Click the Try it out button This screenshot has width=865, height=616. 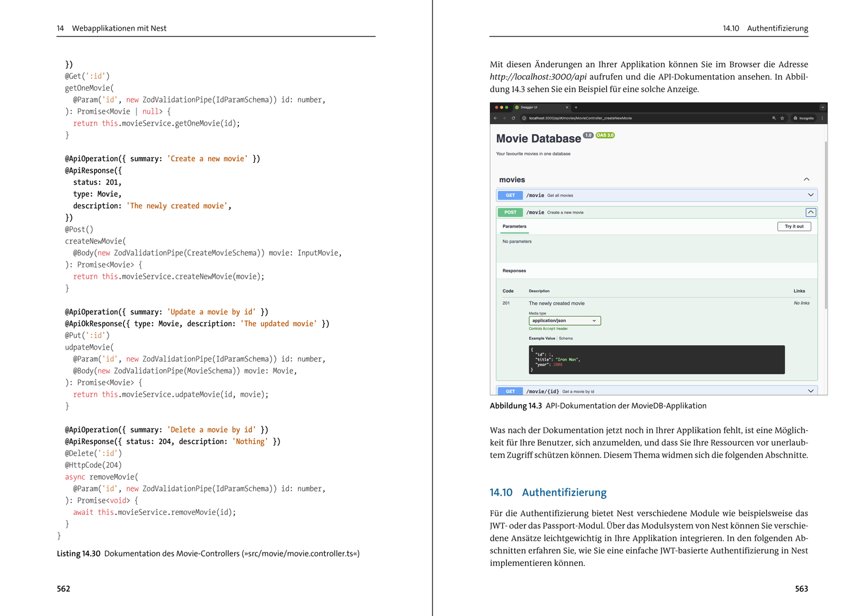pos(794,226)
